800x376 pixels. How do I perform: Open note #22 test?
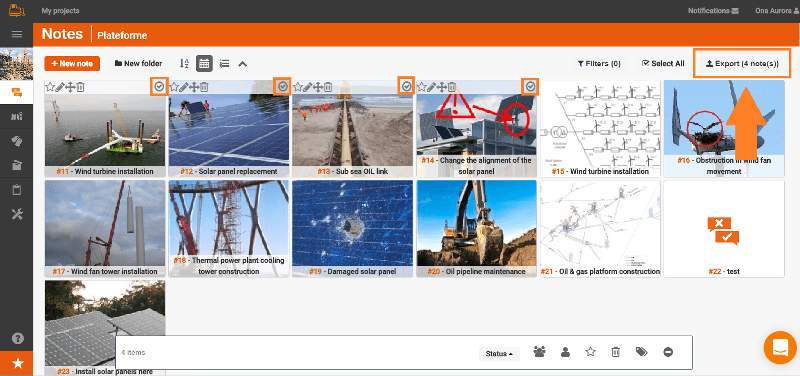click(724, 228)
